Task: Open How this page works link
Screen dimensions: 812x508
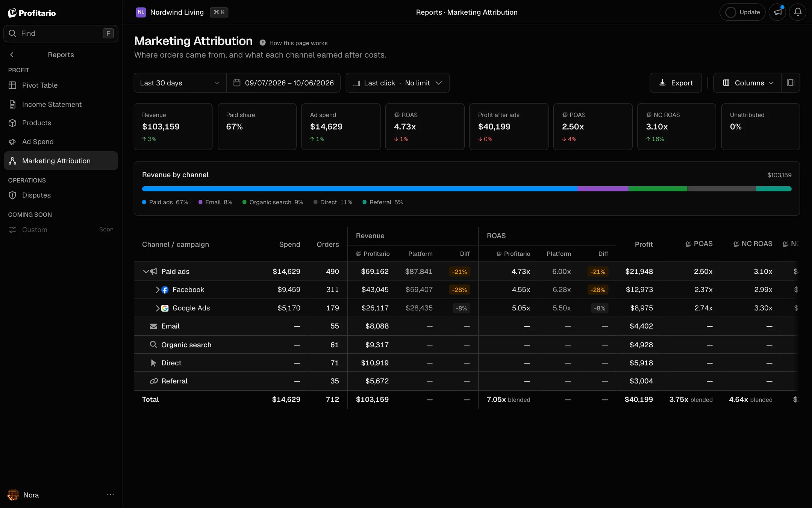Action: [298, 43]
